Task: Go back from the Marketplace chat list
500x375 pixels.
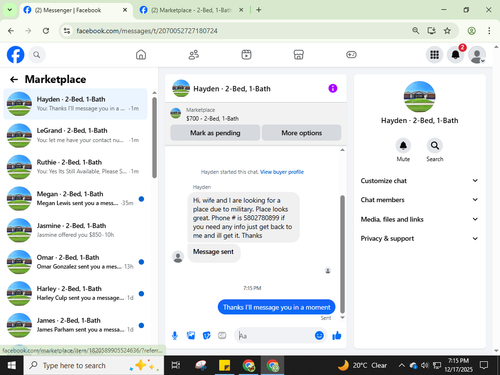Action: (x=14, y=79)
